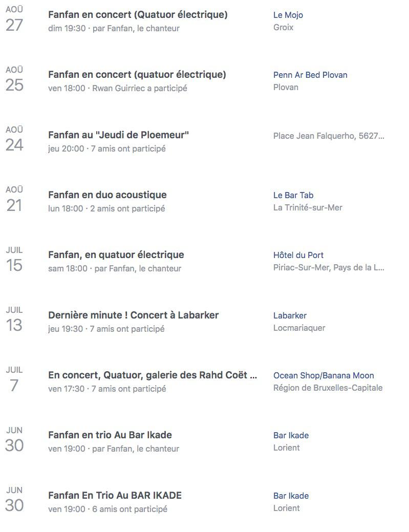
Task: Click the JUIL 15 date badge
Action: pos(14,260)
